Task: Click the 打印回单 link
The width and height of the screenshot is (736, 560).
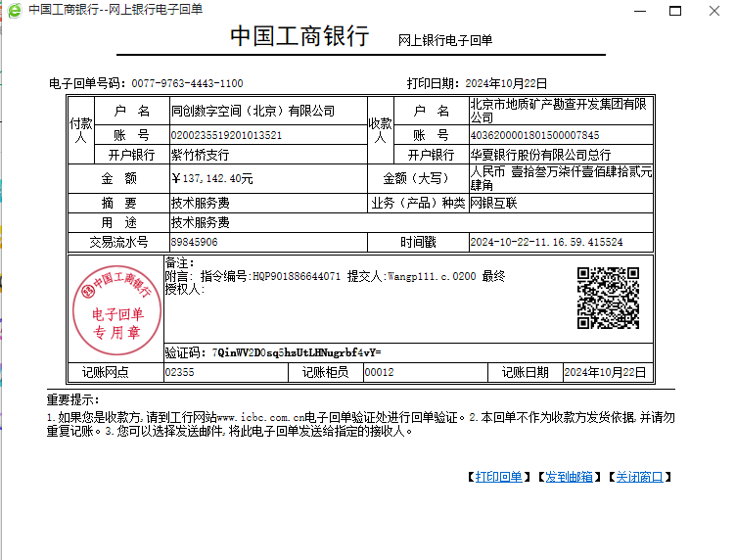Action: (498, 477)
